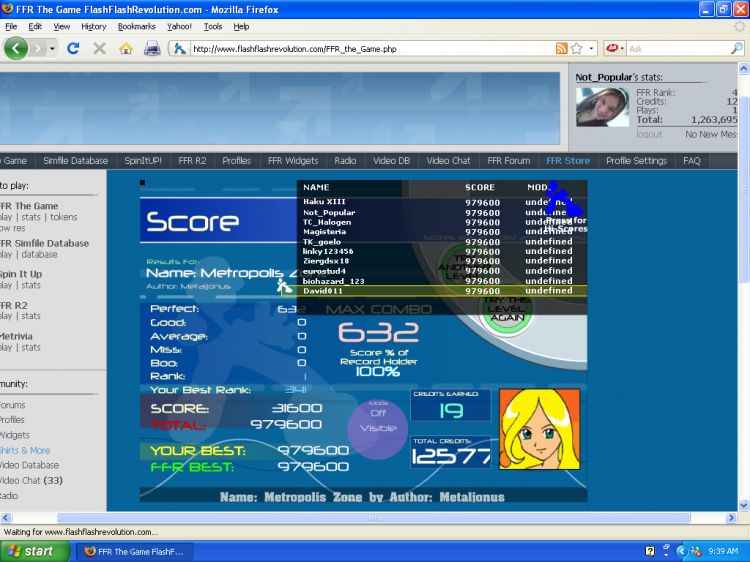Click the Profile Settings navigation link
The height and width of the screenshot is (562, 750).
[636, 160]
